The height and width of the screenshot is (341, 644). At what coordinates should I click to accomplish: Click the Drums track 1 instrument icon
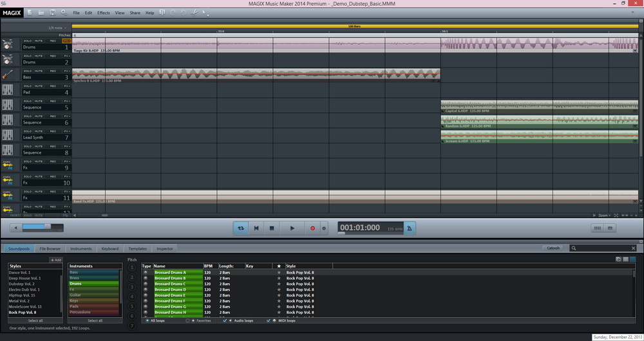pos(7,44)
